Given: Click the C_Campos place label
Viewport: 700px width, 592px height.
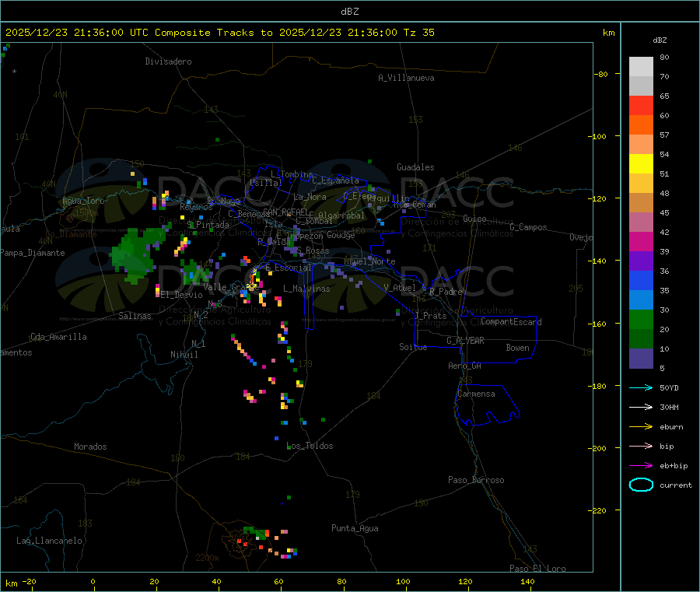Looking at the screenshot, I should 528,227.
